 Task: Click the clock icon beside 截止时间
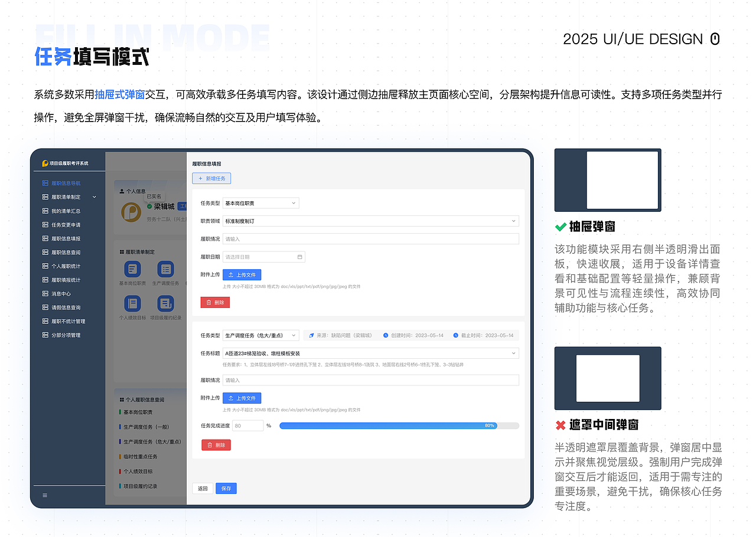click(456, 335)
